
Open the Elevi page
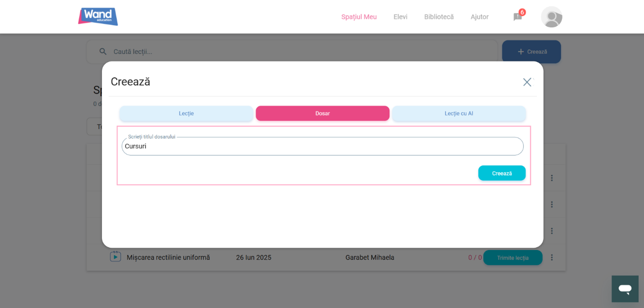pos(400,17)
